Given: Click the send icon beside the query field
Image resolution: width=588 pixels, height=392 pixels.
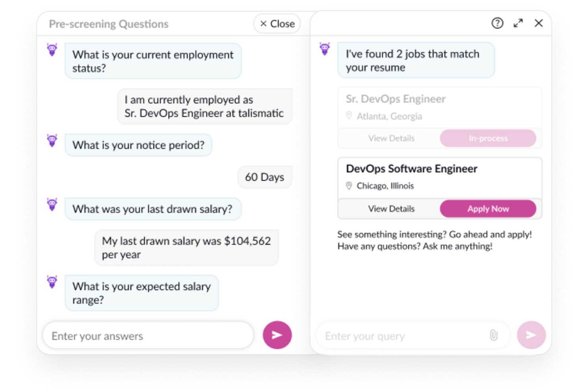Looking at the screenshot, I should click(531, 335).
